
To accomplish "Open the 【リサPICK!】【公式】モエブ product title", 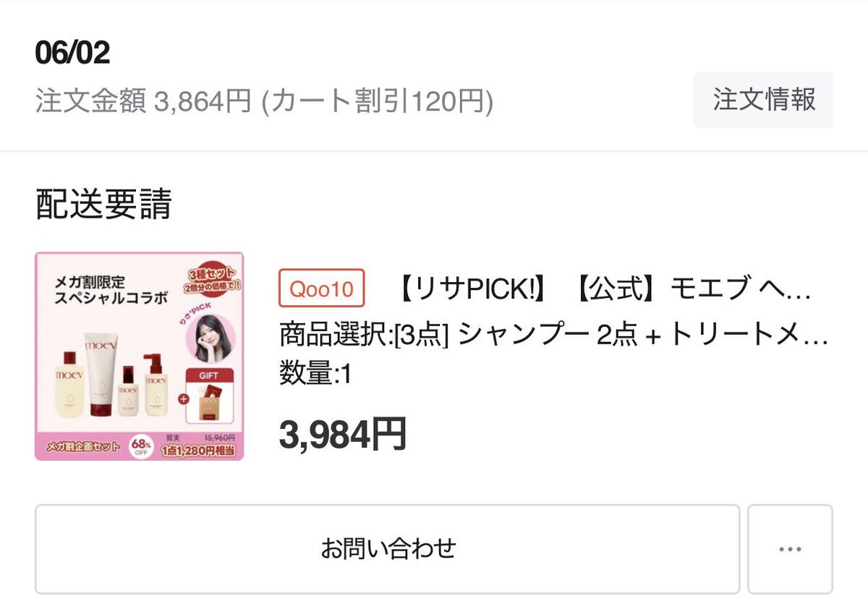I will click(603, 289).
